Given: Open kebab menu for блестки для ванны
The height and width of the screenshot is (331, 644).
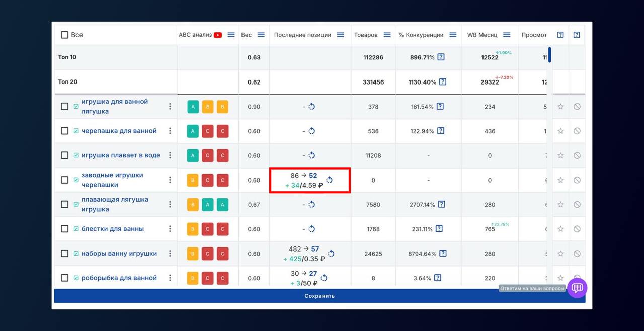Looking at the screenshot, I should coord(170,229).
